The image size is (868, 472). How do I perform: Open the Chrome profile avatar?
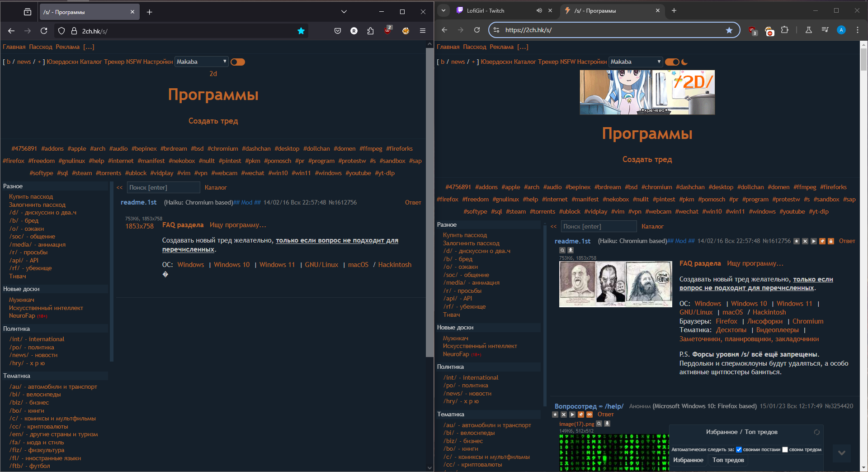click(x=841, y=30)
